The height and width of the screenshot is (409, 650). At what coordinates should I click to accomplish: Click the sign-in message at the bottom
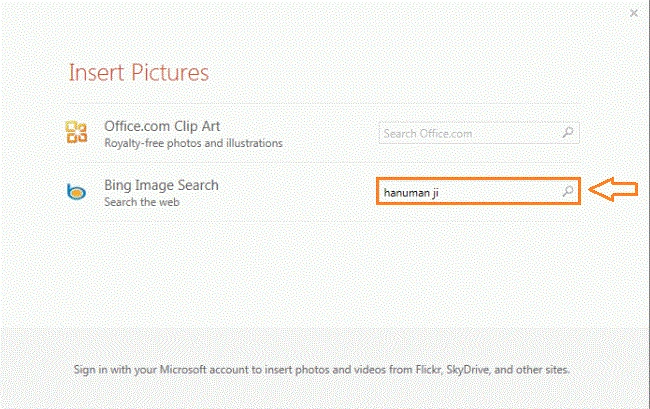pyautogui.click(x=322, y=369)
